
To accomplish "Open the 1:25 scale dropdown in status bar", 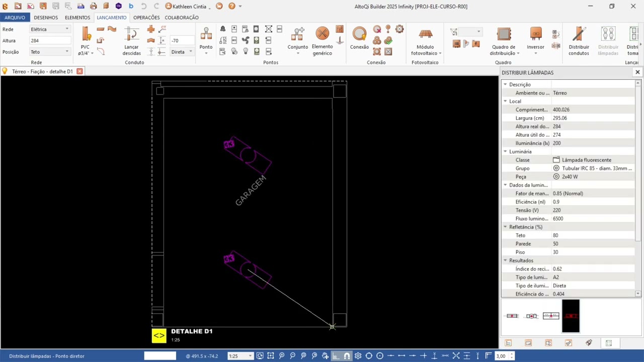I will (240, 356).
